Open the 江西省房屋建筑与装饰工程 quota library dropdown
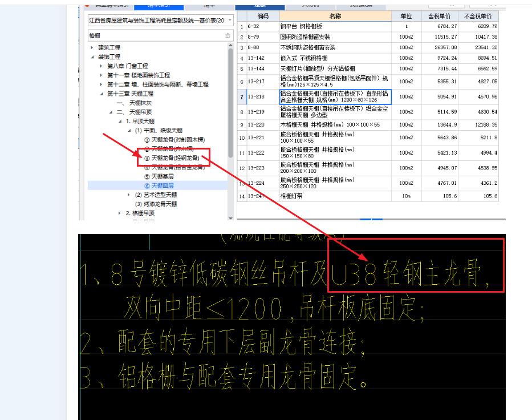 click(231, 19)
